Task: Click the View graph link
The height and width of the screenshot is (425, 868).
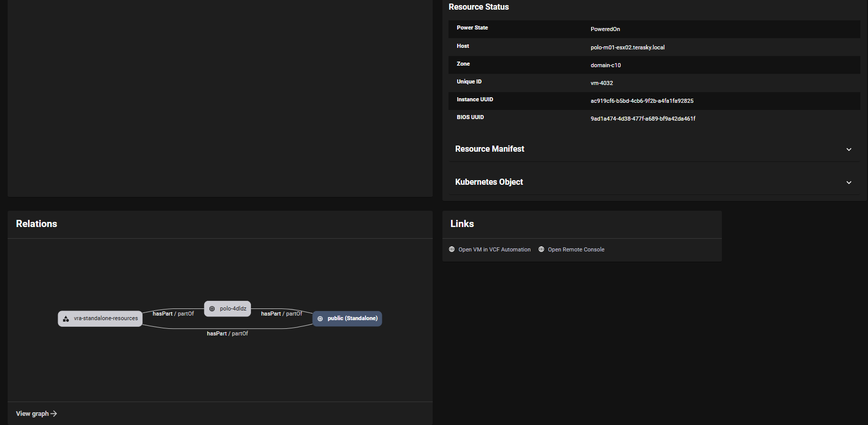Action: click(x=36, y=414)
